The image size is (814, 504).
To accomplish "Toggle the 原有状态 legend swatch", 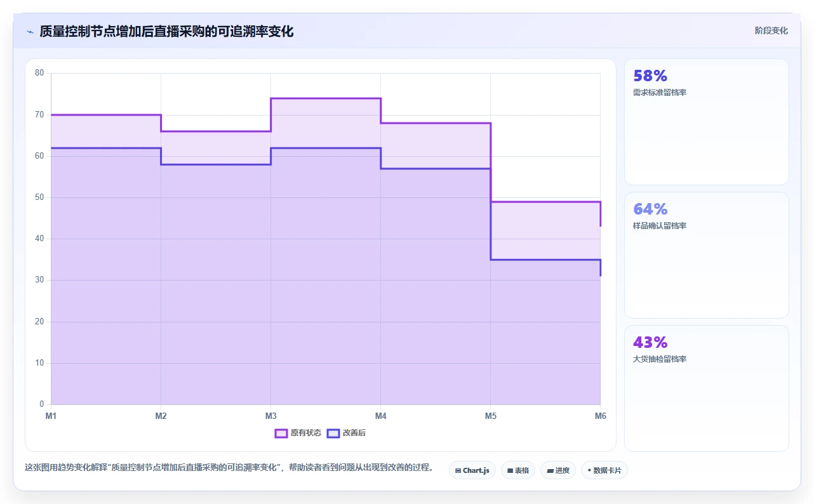I will pyautogui.click(x=281, y=433).
